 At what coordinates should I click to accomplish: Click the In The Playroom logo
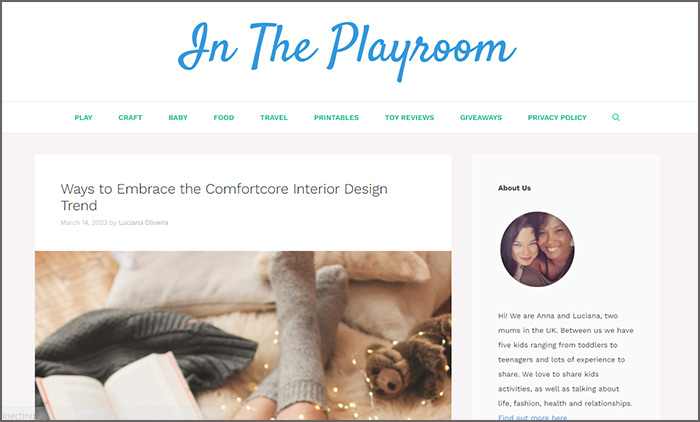(x=347, y=50)
